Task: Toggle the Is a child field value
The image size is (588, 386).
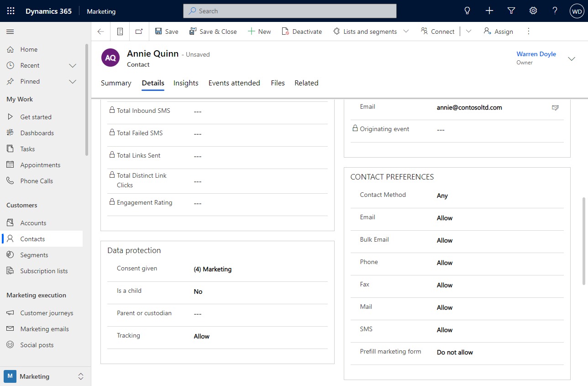Action: point(198,292)
